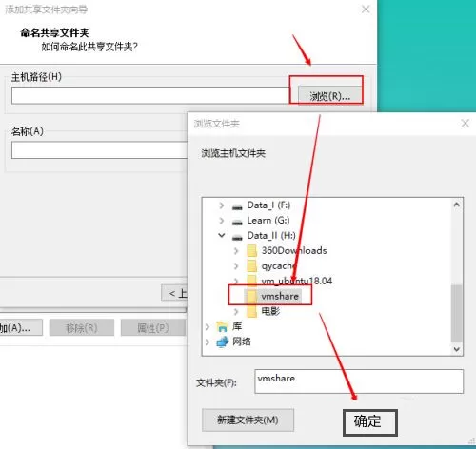Click the 名称(A) name input field
Image resolution: width=476 pixels, height=449 pixels.
click(99, 150)
